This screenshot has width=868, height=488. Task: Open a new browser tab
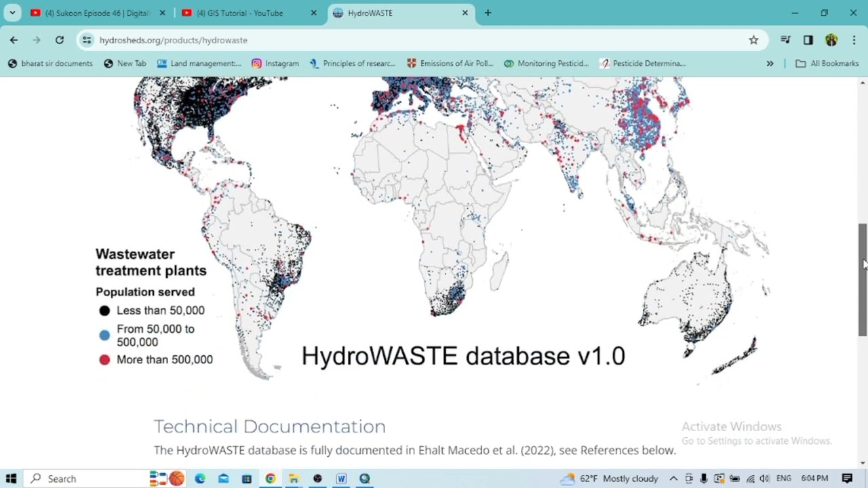pos(488,13)
